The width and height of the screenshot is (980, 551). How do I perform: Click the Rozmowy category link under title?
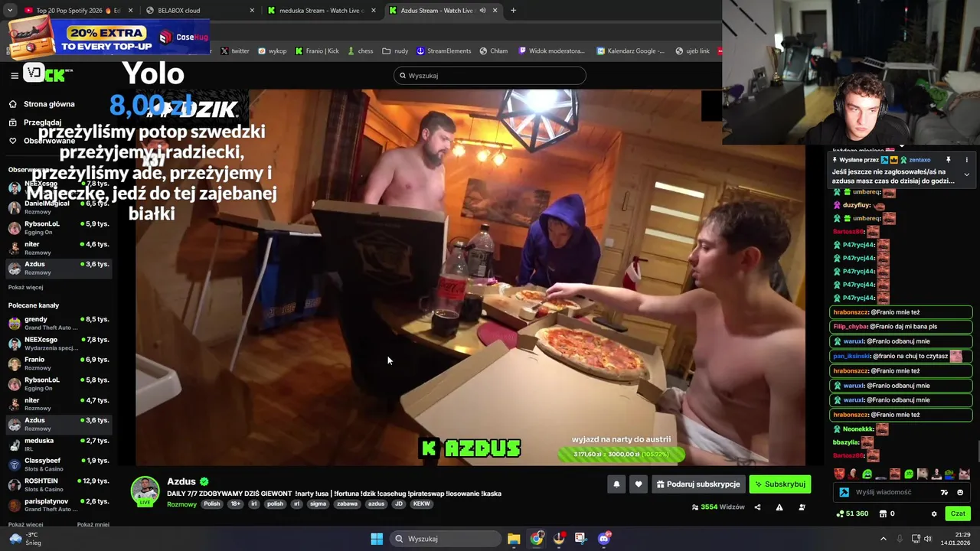coord(181,504)
